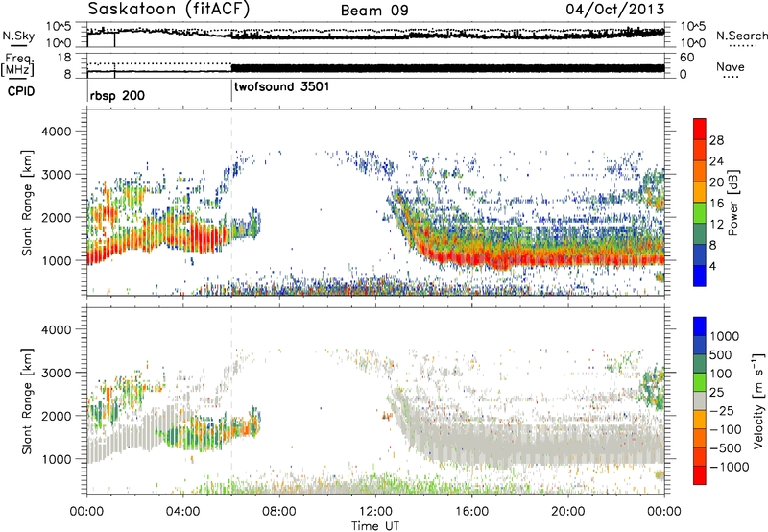Click the 'CPID' row label

click(x=21, y=91)
